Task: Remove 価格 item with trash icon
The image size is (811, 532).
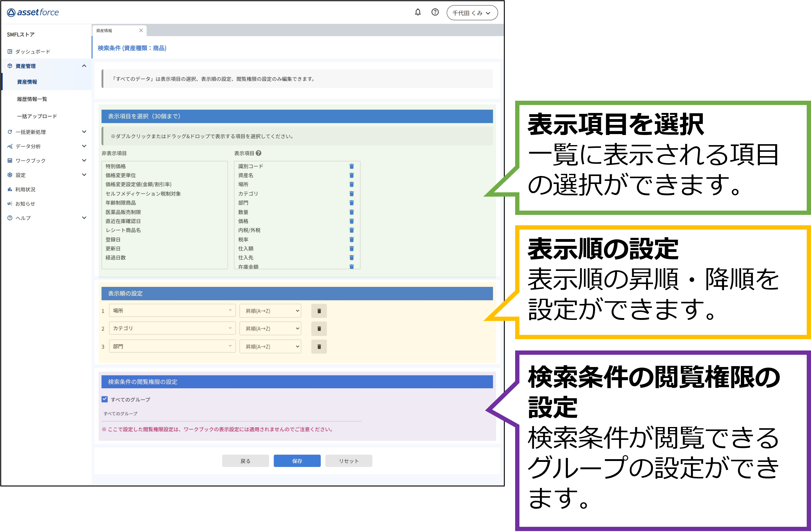Action: (352, 221)
